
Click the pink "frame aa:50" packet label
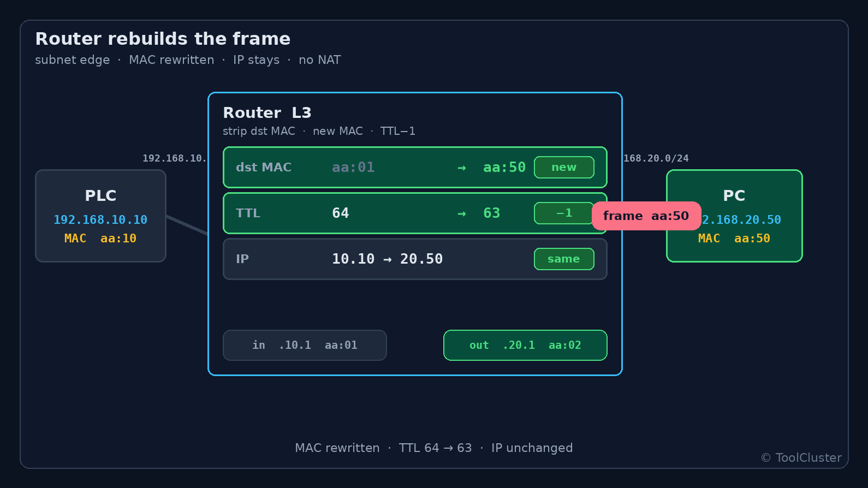(x=646, y=216)
